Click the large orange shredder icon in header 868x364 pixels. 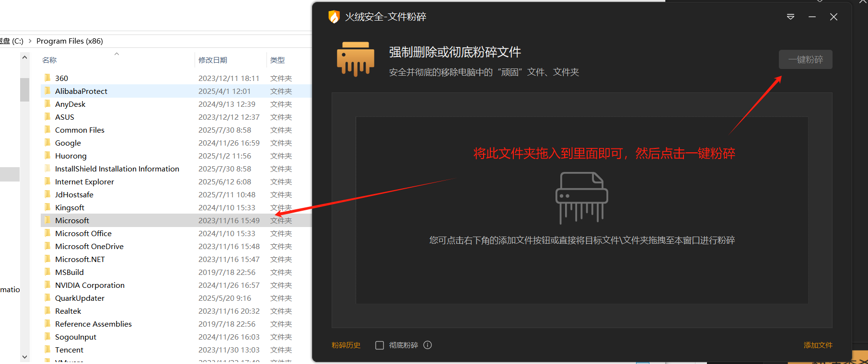pyautogui.click(x=356, y=59)
